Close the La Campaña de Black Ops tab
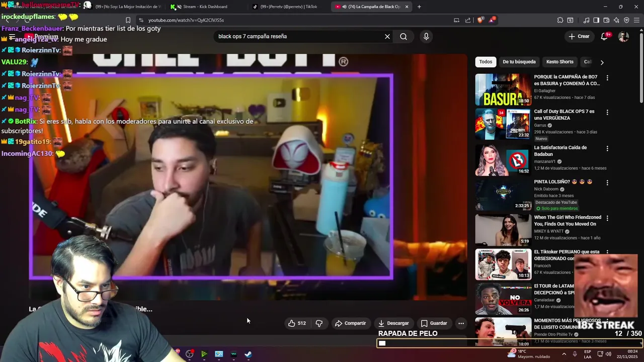 (x=407, y=7)
